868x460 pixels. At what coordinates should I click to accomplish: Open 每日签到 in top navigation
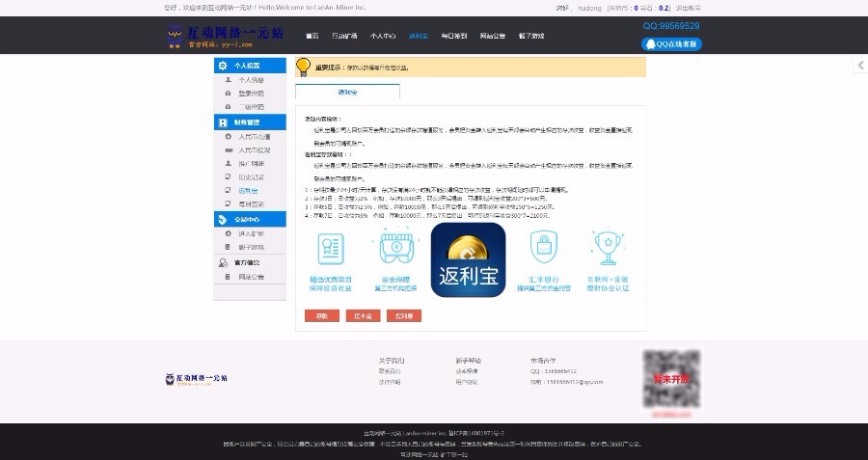[454, 36]
